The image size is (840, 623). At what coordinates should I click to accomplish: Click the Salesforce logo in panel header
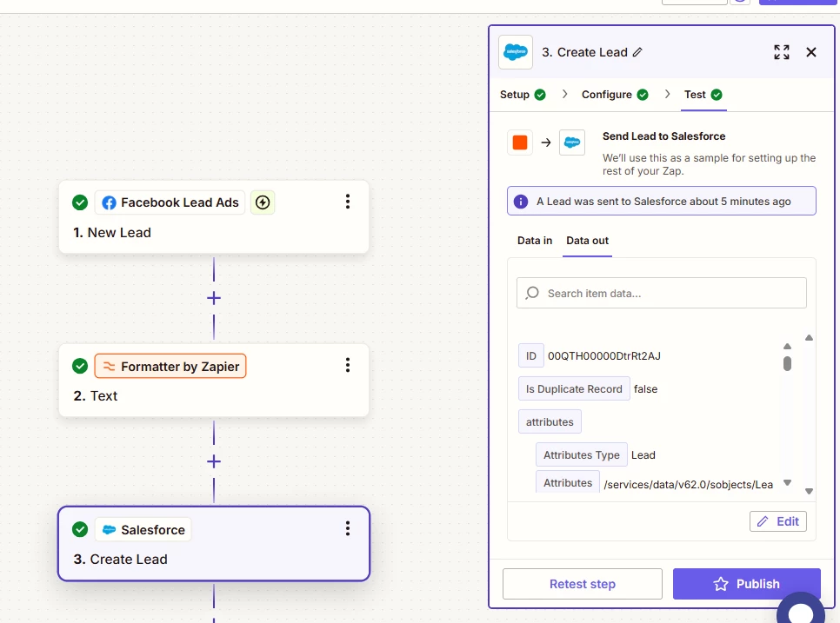[516, 52]
